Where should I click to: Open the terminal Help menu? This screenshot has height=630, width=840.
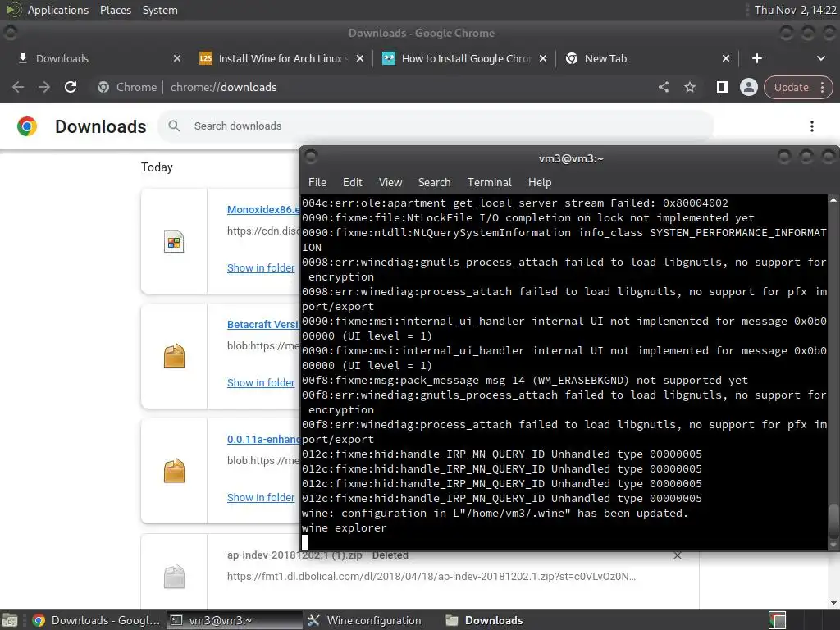pyautogui.click(x=540, y=182)
